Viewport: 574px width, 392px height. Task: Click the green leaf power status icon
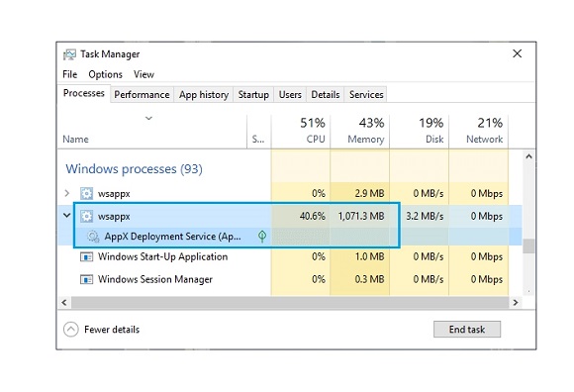262,237
